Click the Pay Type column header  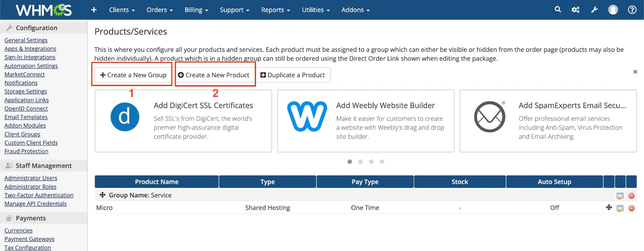[365, 182]
